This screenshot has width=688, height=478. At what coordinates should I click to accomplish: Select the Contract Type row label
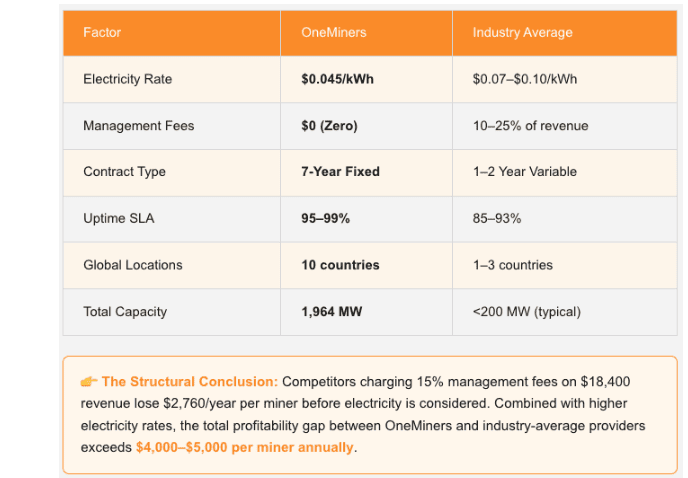[124, 172]
